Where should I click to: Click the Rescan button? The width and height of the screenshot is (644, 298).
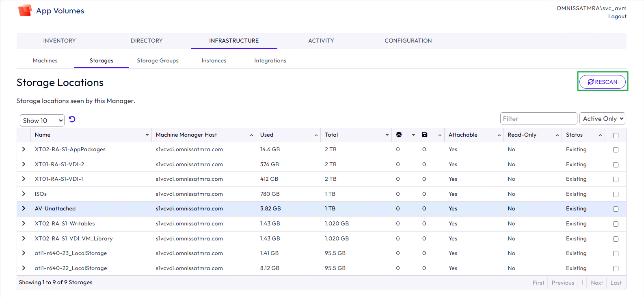point(602,82)
